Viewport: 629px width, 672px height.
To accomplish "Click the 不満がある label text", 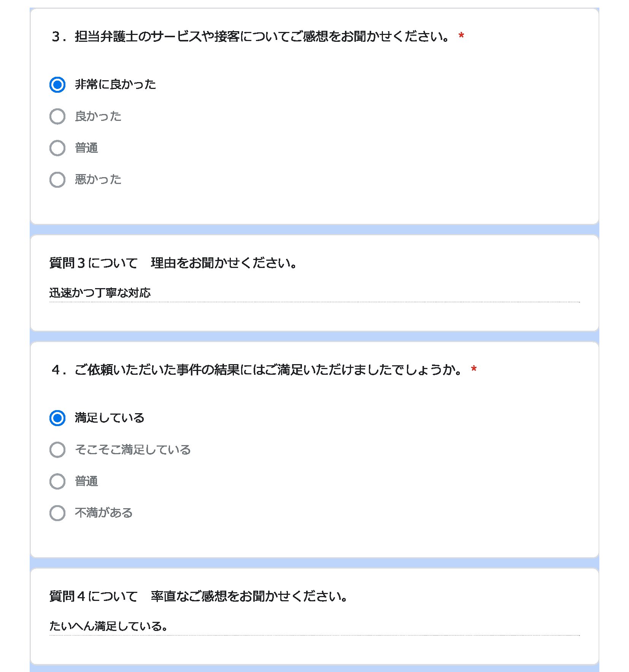I will coord(104,513).
